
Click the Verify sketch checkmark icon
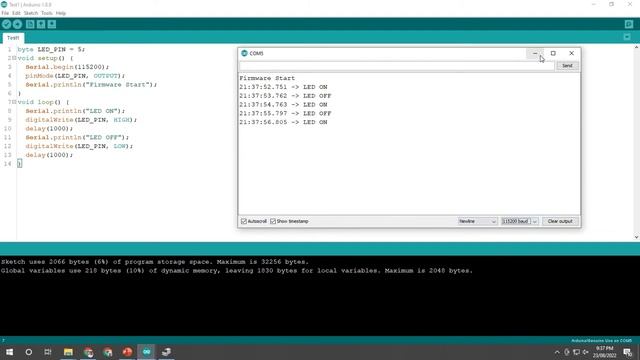pyautogui.click(x=6, y=24)
